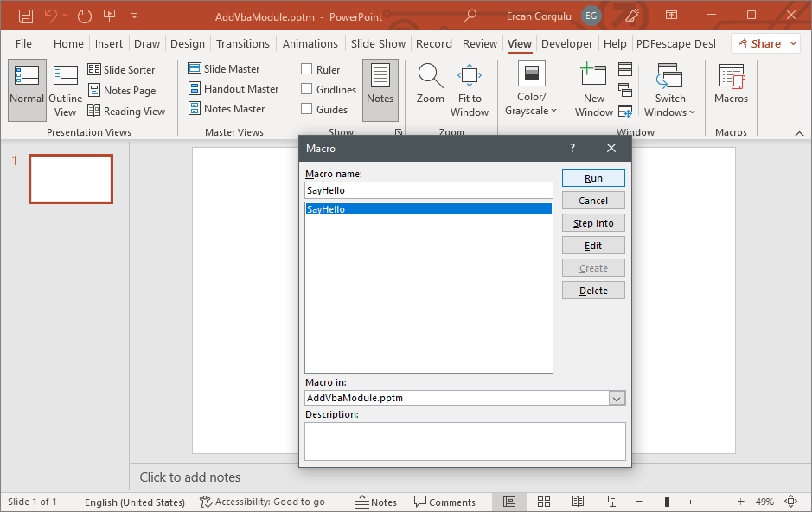Open the Switch Windows dropdown

[x=669, y=86]
